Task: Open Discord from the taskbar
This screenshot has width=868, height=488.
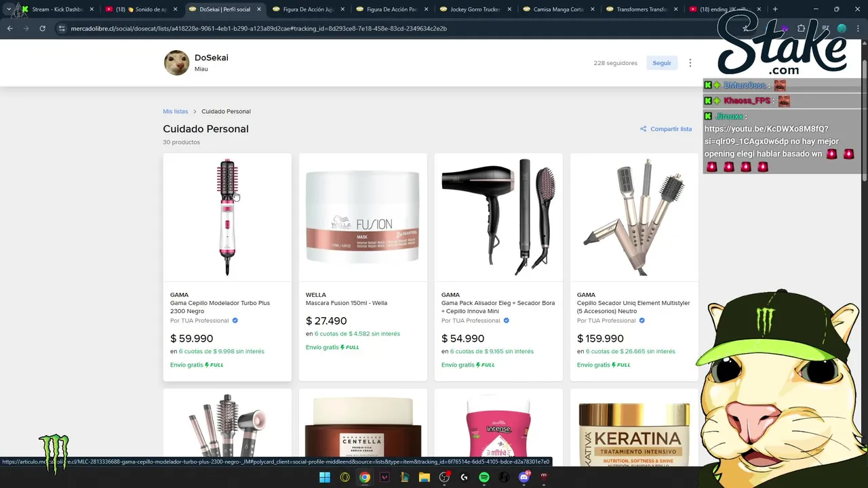Action: pyautogui.click(x=524, y=477)
